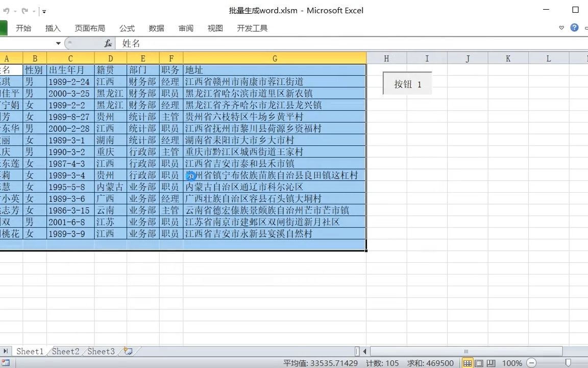Select the Normal view icon in status bar
The image size is (588, 368).
coord(467,363)
